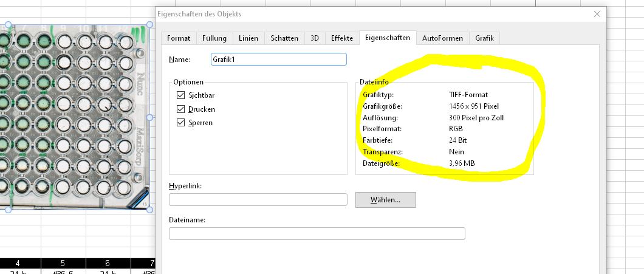Click the Name field containing Grafik1

278,59
